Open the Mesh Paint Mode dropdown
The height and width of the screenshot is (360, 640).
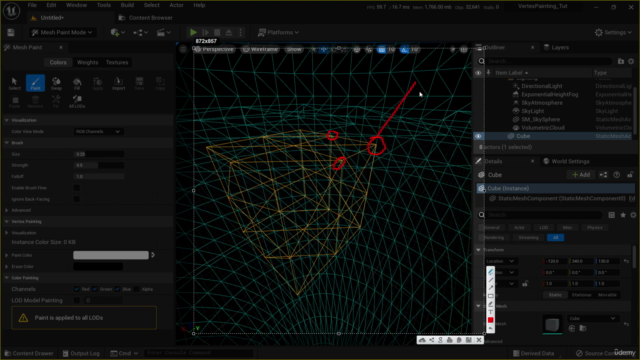coord(62,33)
